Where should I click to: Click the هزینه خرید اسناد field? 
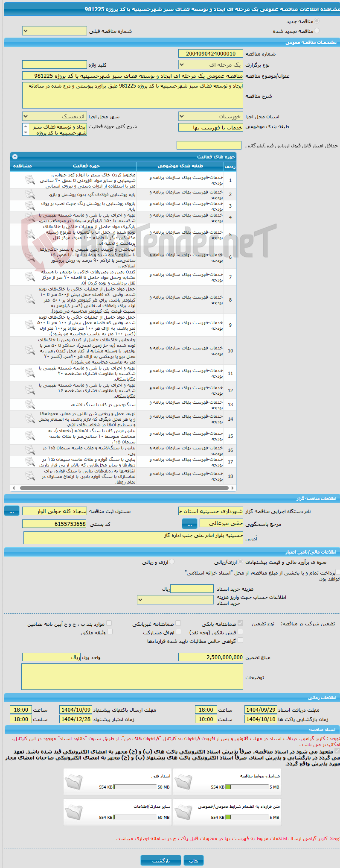[192, 589]
